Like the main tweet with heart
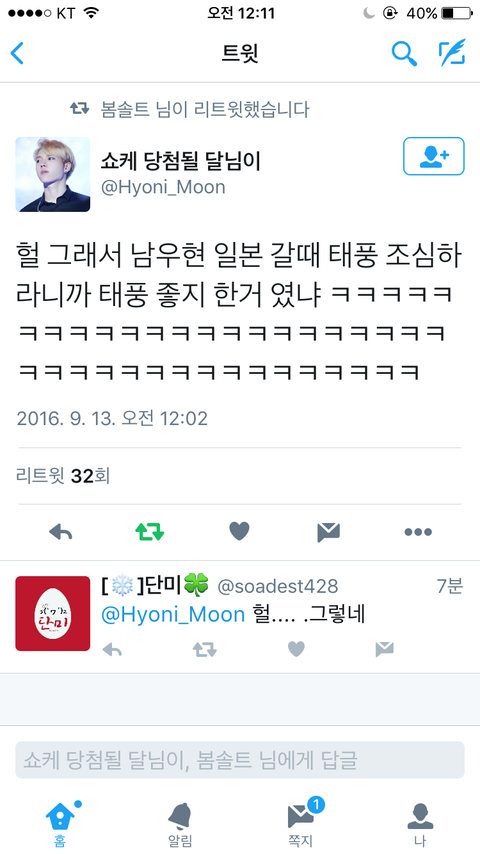 pyautogui.click(x=239, y=531)
